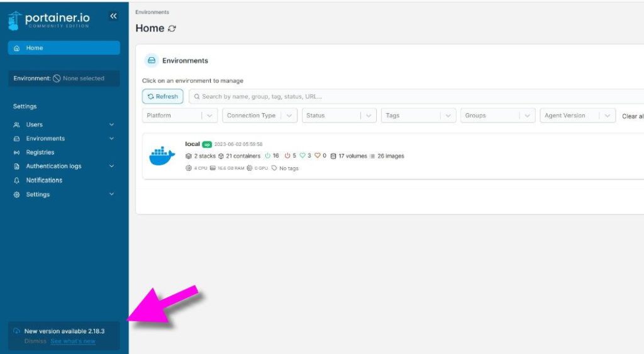Open the See what's new link

tap(73, 341)
